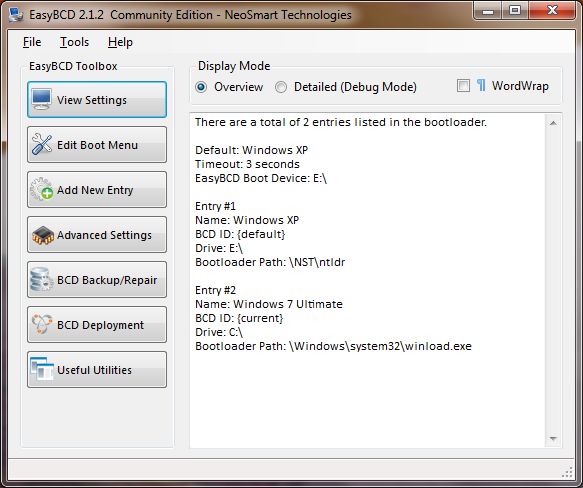Click 'Drive: C:\' line
This screenshot has height=488, width=583.
[x=219, y=332]
